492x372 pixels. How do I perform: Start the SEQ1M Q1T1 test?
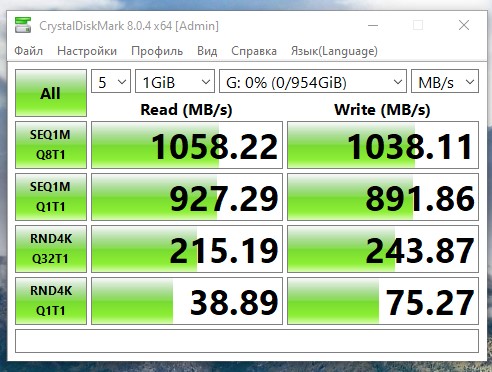tap(51, 197)
